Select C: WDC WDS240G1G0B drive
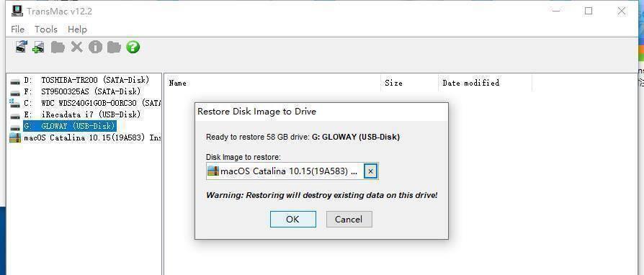This screenshot has height=275, width=644. [85, 103]
